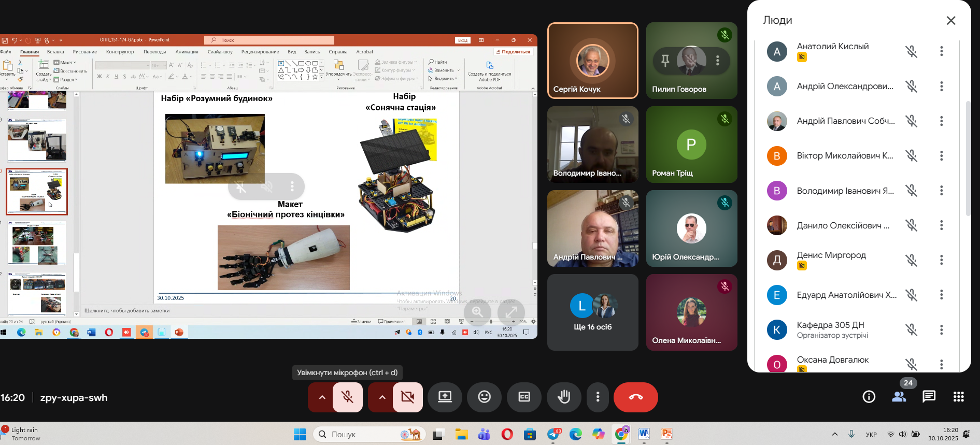Open more options for Анатолий Кислый
This screenshot has height=445, width=980.
(x=941, y=51)
